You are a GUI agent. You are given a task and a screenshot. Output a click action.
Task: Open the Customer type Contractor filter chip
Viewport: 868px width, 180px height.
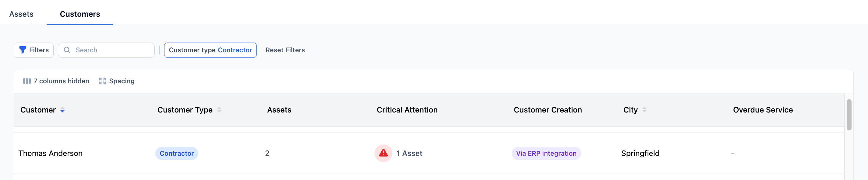tap(210, 50)
